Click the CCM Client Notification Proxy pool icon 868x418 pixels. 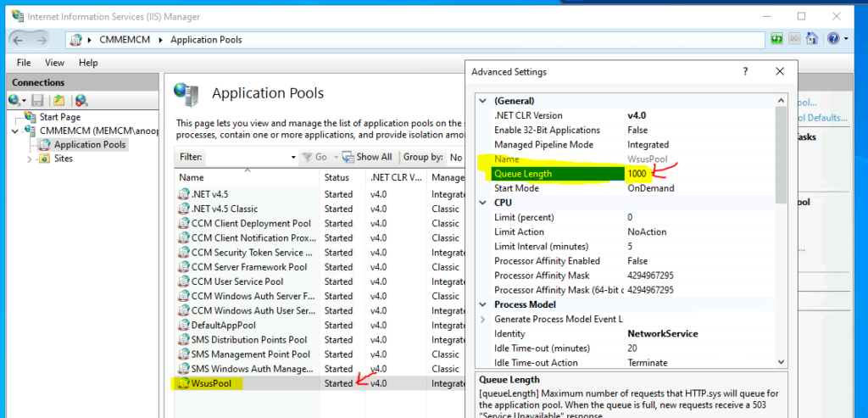pyautogui.click(x=184, y=237)
